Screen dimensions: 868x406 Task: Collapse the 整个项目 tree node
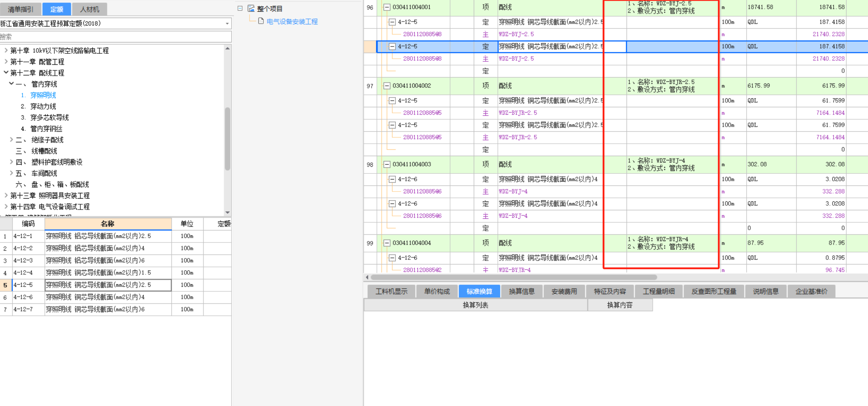pos(240,8)
